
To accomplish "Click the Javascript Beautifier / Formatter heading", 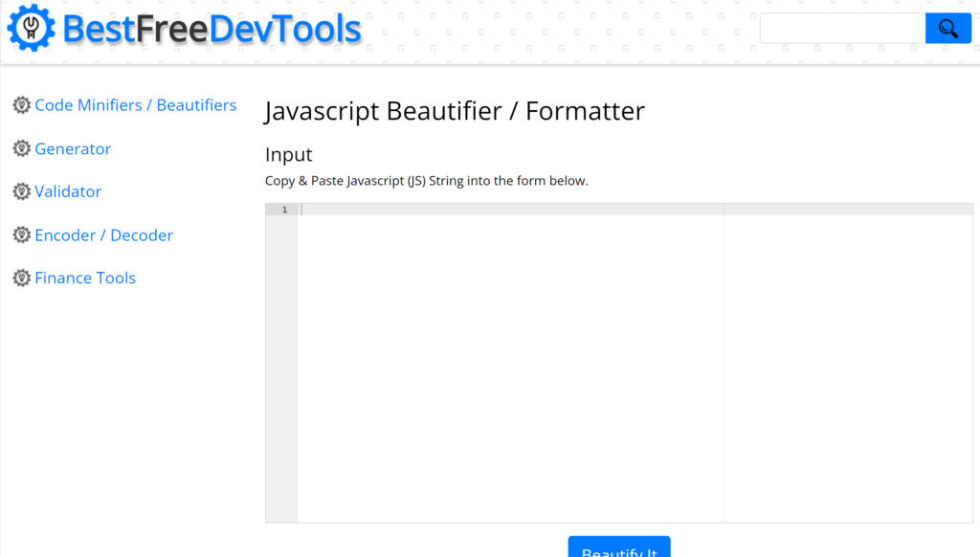I will tap(455, 111).
